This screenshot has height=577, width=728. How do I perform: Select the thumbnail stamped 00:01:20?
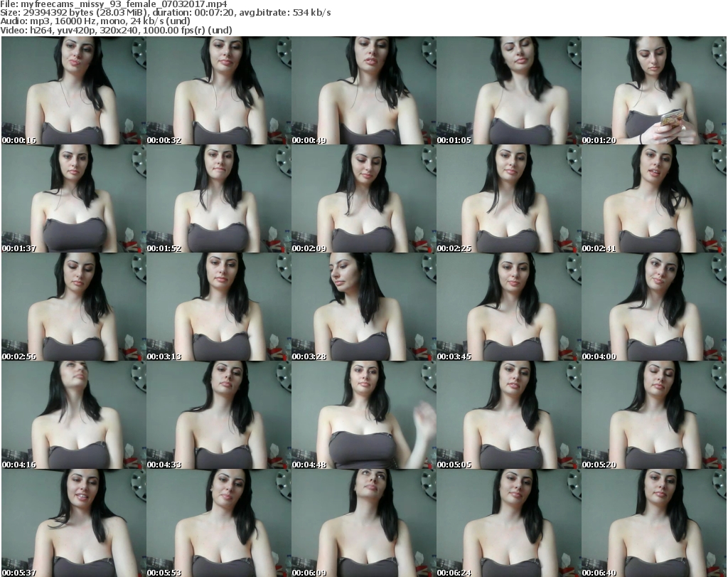pyautogui.click(x=654, y=90)
